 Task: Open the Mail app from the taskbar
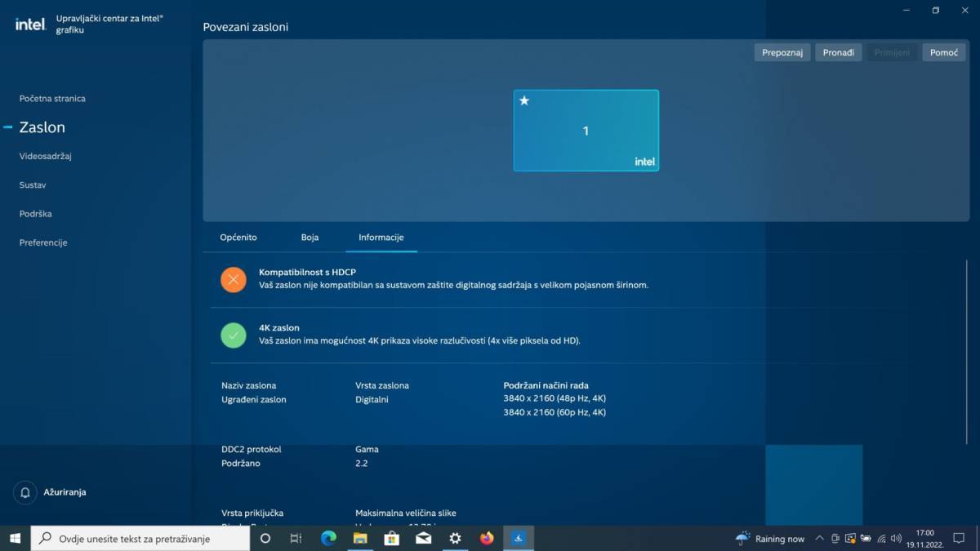[x=423, y=538]
